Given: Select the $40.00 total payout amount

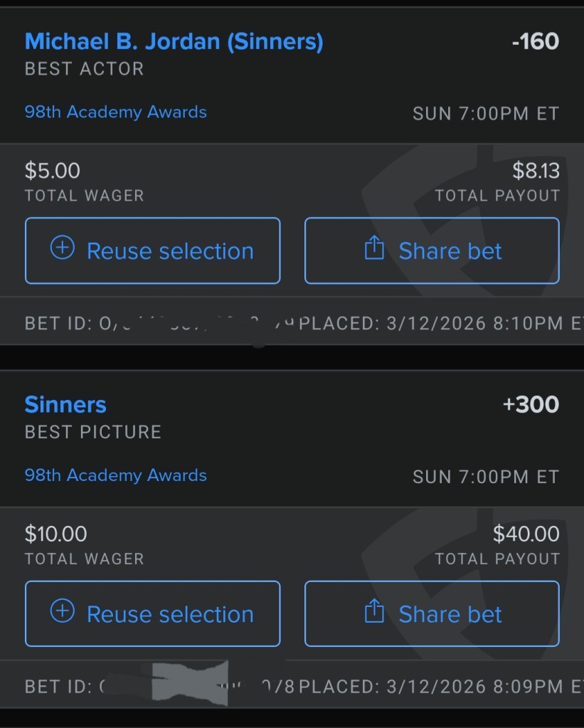Looking at the screenshot, I should click(x=526, y=534).
